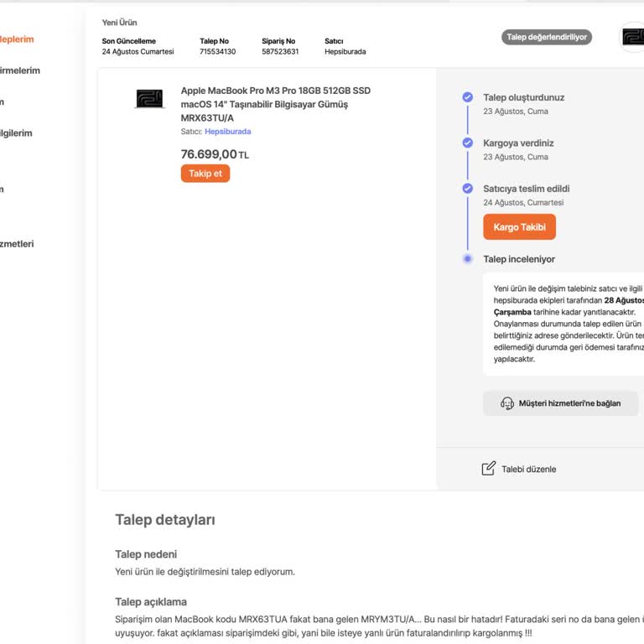
Task: Open the Hepsiburada seller link under product
Action: click(x=227, y=132)
